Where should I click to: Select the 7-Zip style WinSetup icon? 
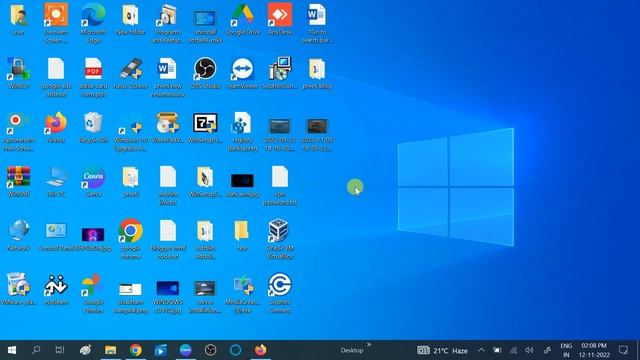click(x=205, y=127)
